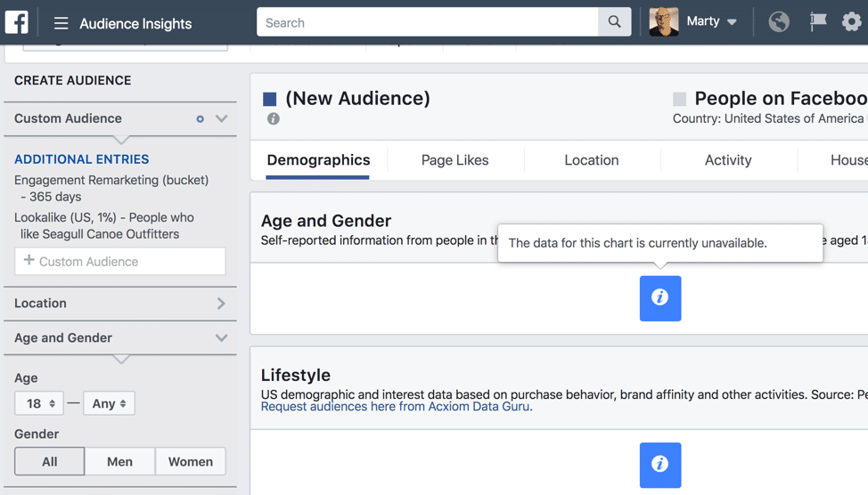Open the minimum age 18 dropdown
This screenshot has width=868, height=495.
tap(38, 403)
